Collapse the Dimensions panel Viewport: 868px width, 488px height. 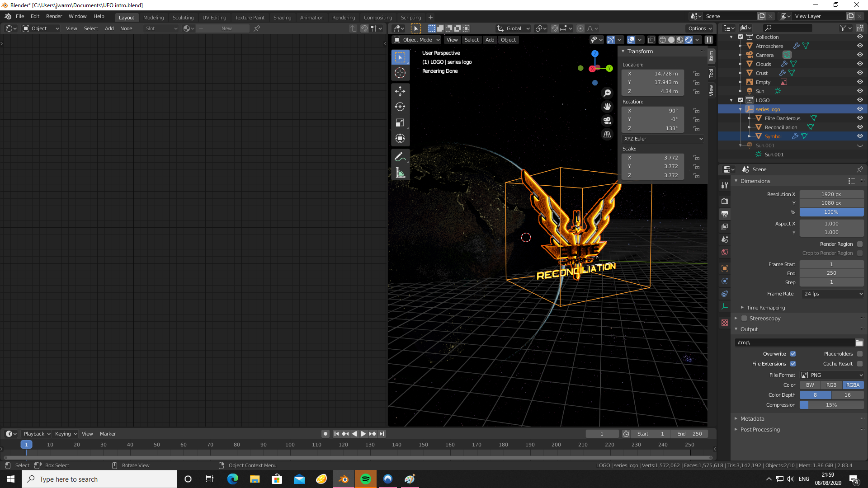click(755, 181)
